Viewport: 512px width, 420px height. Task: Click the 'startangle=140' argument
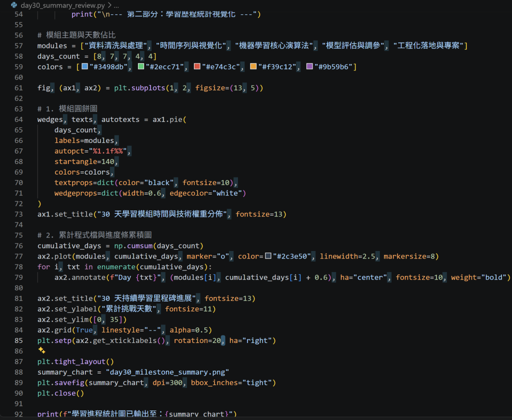pyautogui.click(x=84, y=161)
